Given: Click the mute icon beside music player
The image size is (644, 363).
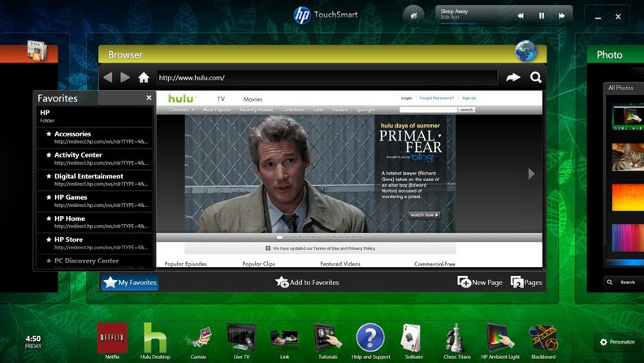Looking at the screenshot, I should (x=413, y=15).
